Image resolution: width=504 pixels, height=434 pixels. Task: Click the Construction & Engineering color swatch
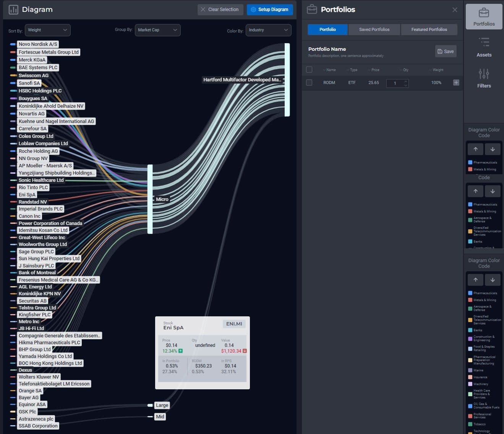[470, 338]
